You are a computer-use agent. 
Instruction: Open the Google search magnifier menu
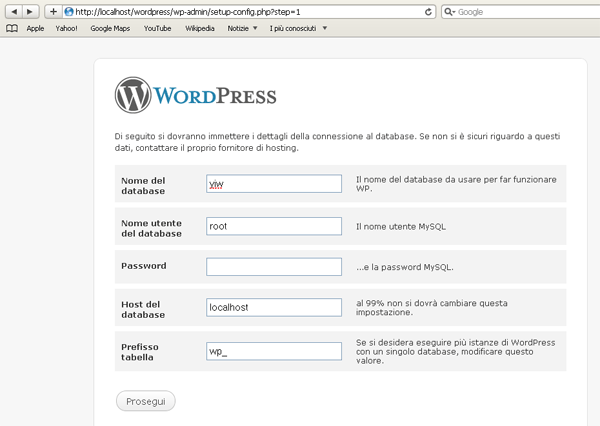pyautogui.click(x=449, y=12)
